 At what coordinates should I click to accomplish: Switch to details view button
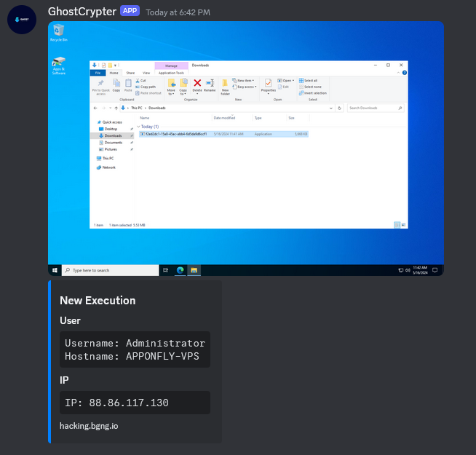click(397, 225)
